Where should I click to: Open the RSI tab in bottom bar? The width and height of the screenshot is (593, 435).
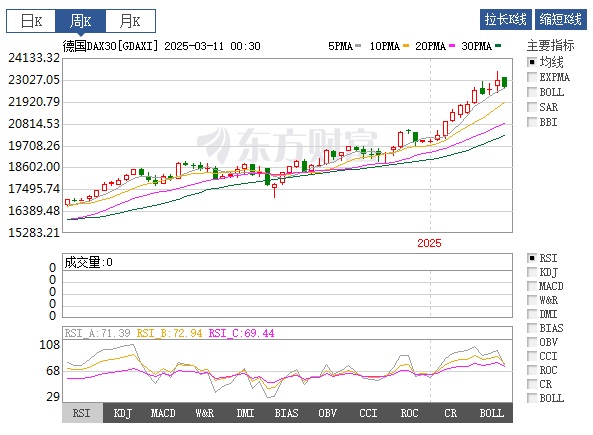pos(82,413)
